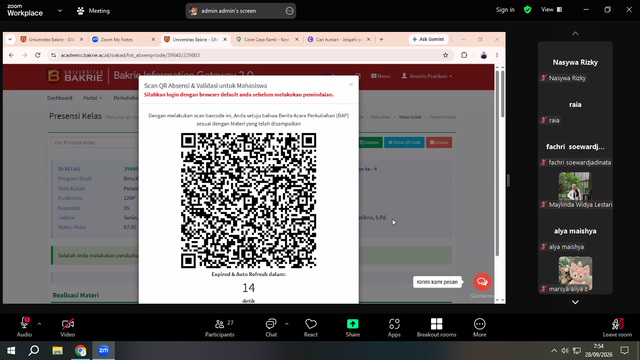Screen dimensions: 640x360
Task: Open the Ananto Pratikno user dropdown
Action: coord(427,76)
